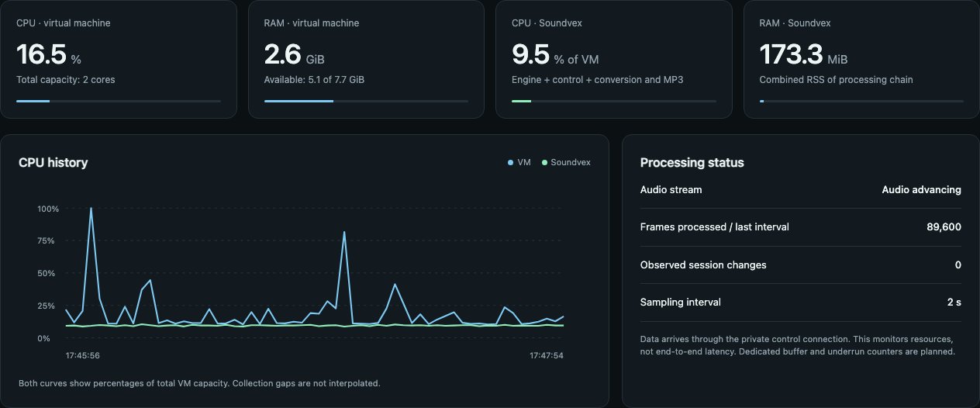Click the second tall VM spike near 80%

point(344,232)
